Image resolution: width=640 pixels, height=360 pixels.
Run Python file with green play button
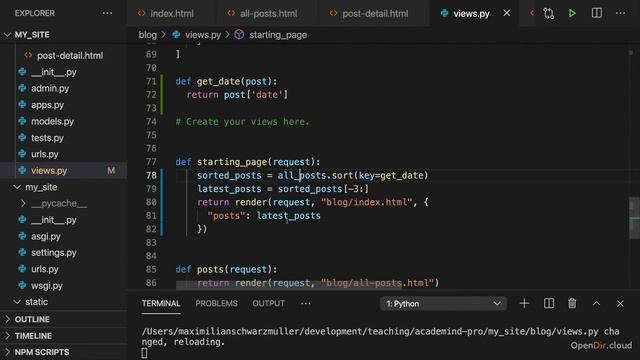click(572, 13)
